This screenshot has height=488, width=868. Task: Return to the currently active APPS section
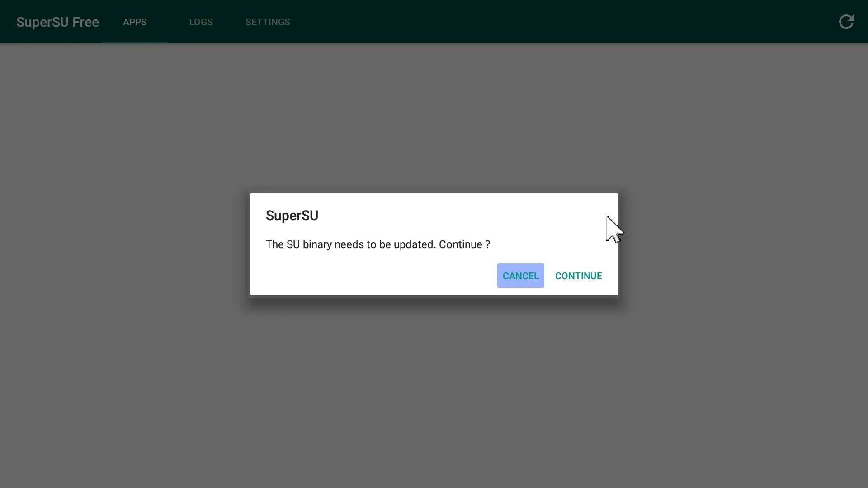coord(134,22)
